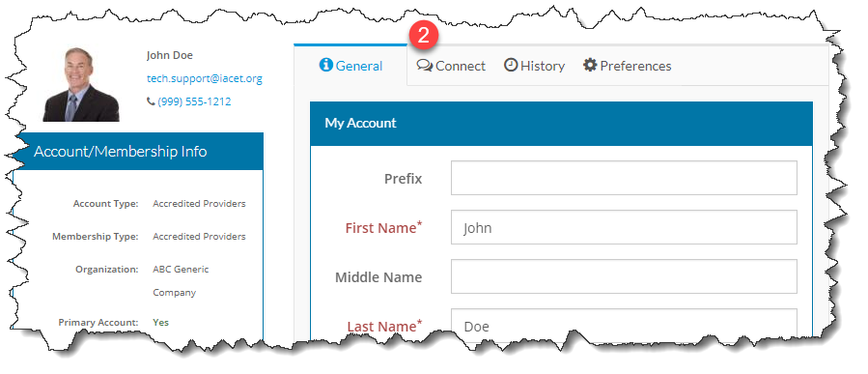The width and height of the screenshot is (868, 374).
Task: Click the clock icon beside History
Action: tap(511, 66)
